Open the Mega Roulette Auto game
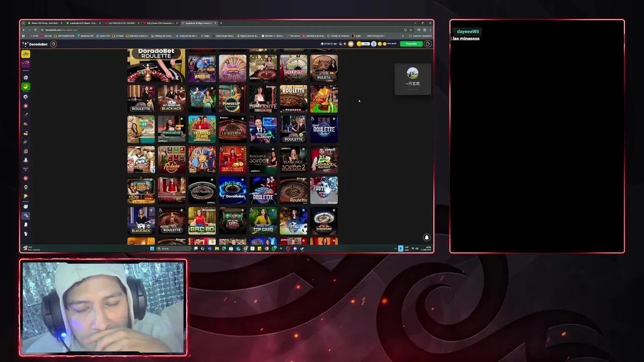Screen dimensions: 644x362 pos(324,129)
